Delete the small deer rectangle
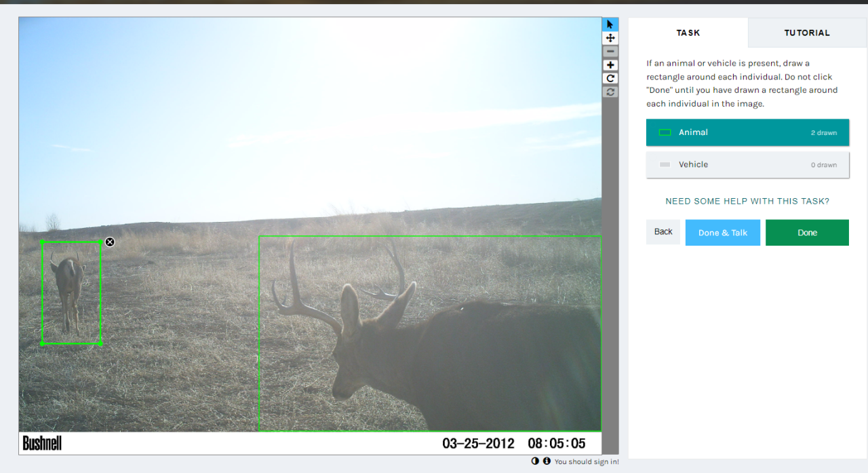 (110, 242)
